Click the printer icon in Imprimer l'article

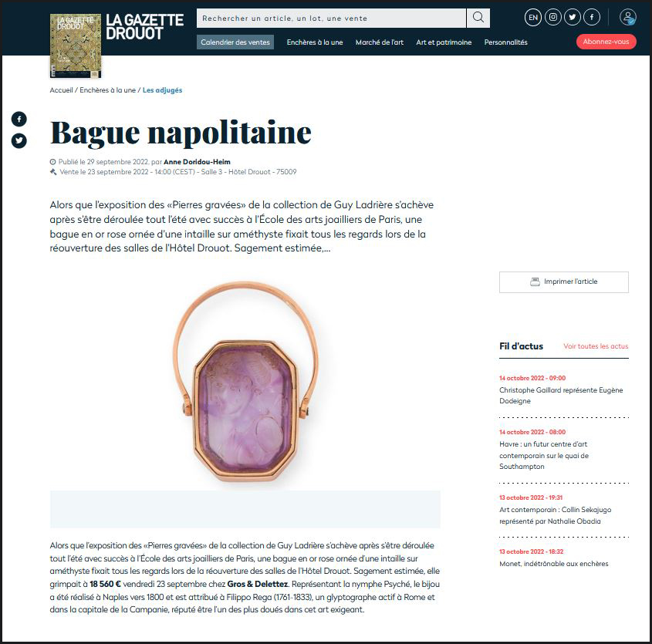(535, 282)
